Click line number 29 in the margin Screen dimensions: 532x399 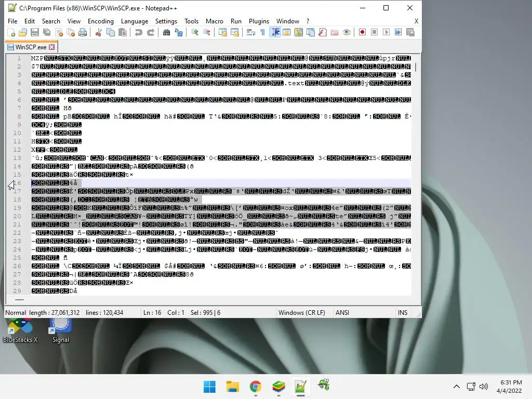click(17, 291)
